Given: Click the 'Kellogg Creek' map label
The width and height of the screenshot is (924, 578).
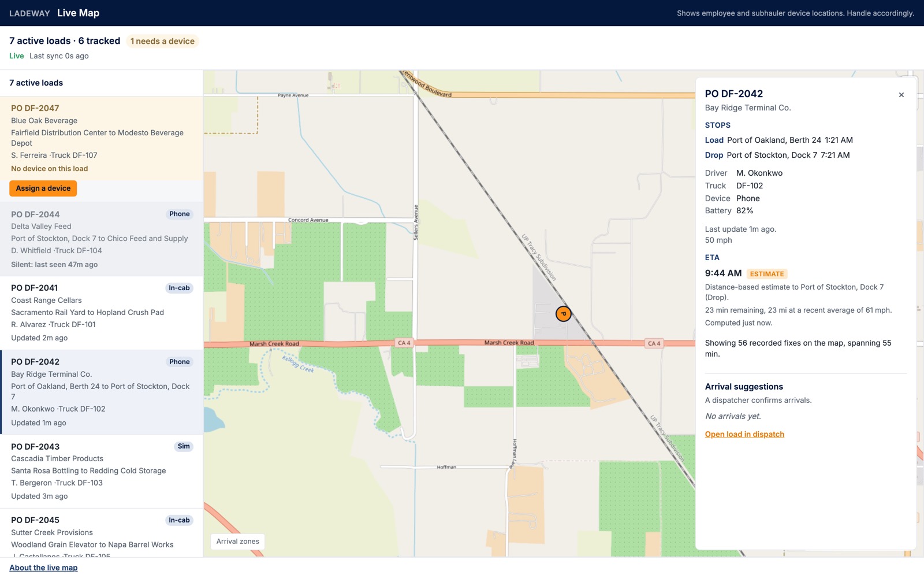Looking at the screenshot, I should 298,364.
